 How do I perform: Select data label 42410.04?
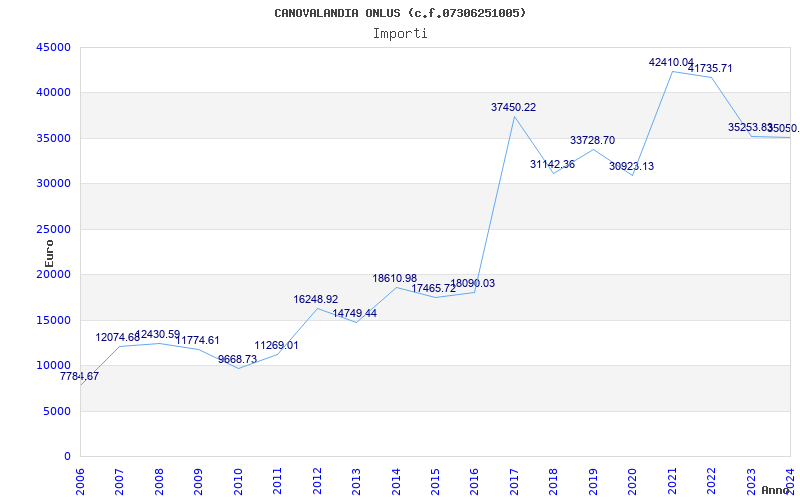coord(671,63)
